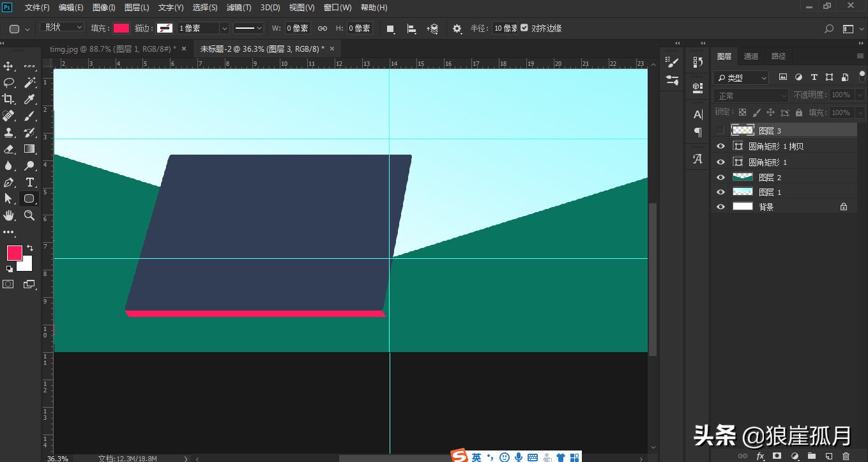Select the Move tool
This screenshot has height=462, width=868.
(9, 66)
